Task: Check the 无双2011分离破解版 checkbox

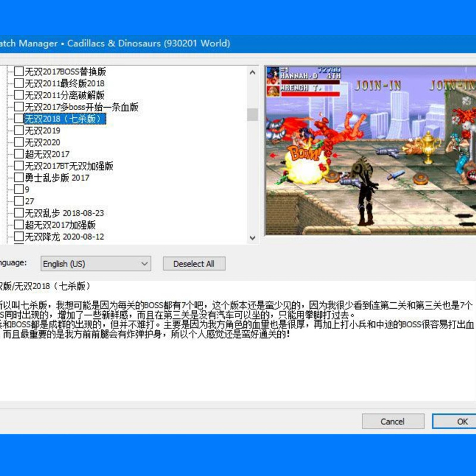Action: point(19,95)
